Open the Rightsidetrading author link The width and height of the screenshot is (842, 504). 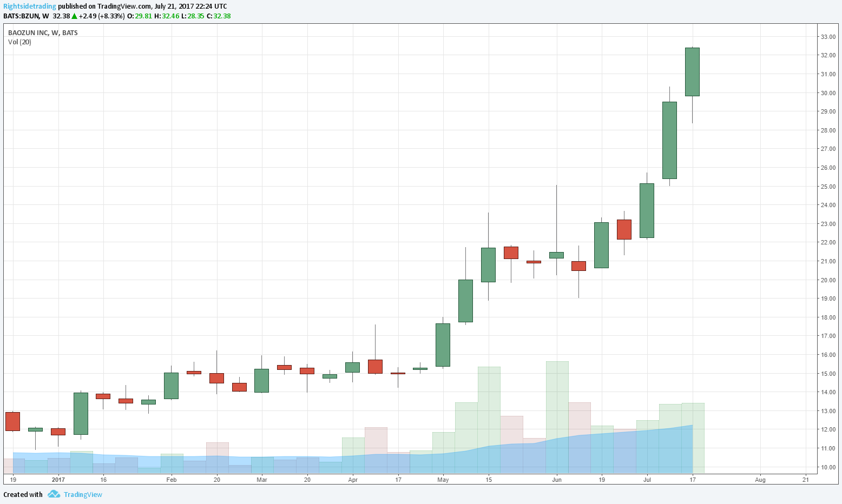pos(30,6)
